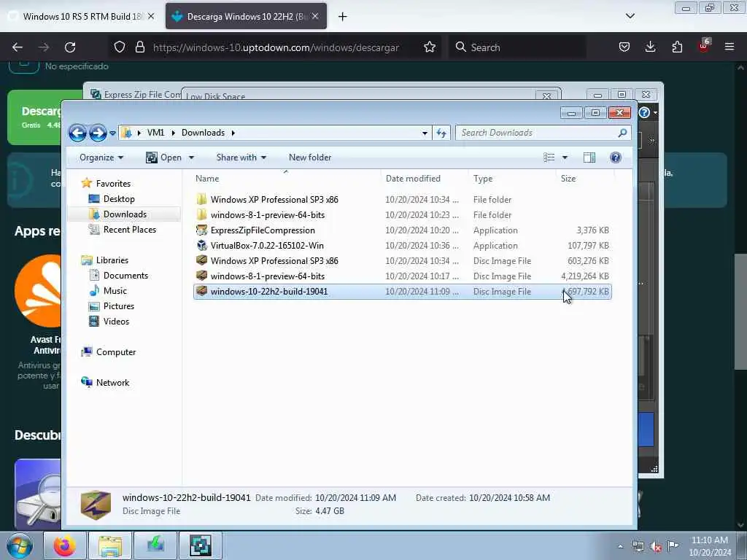Image resolution: width=747 pixels, height=560 pixels.
Task: Click the Firefox Search field
Action: point(517,47)
